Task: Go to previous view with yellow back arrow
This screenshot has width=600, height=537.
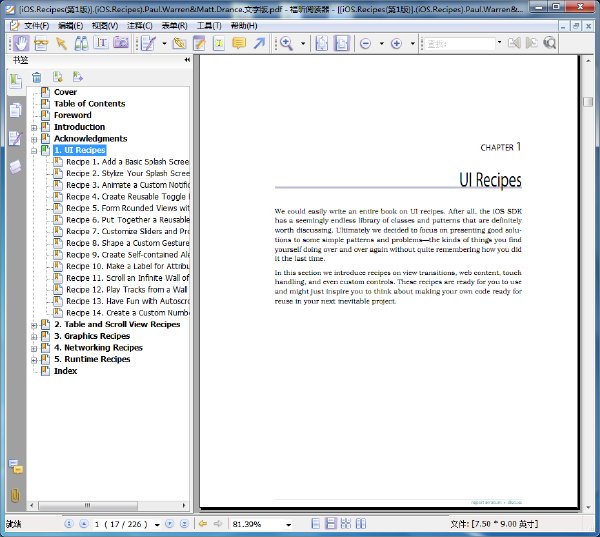Action: (x=203, y=524)
